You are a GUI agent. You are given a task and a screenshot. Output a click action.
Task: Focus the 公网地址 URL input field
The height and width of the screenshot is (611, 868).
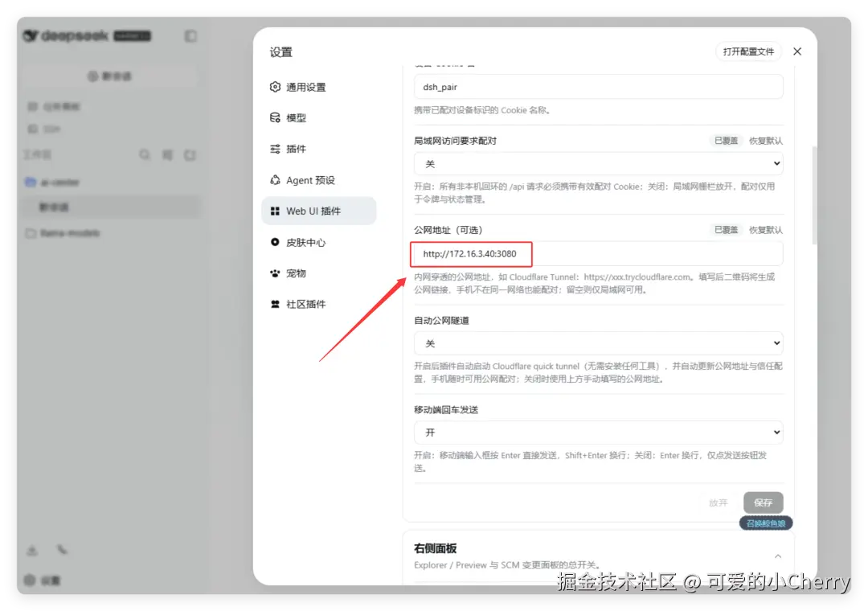click(x=599, y=254)
